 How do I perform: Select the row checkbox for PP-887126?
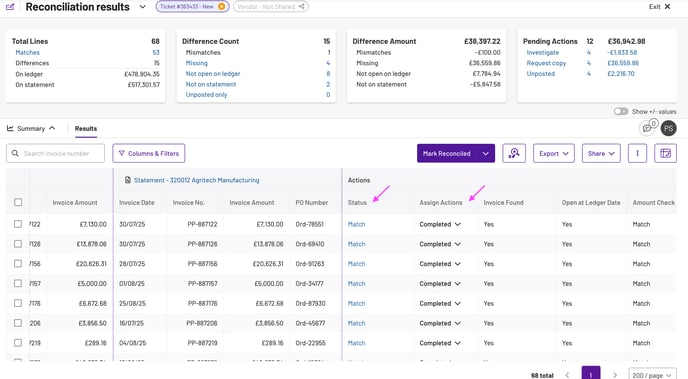click(18, 243)
